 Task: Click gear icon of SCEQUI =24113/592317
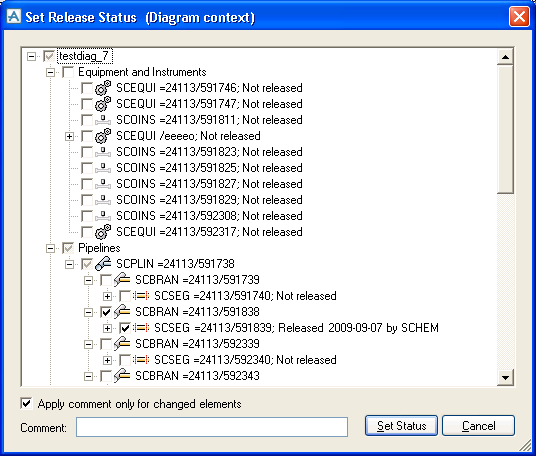(103, 232)
